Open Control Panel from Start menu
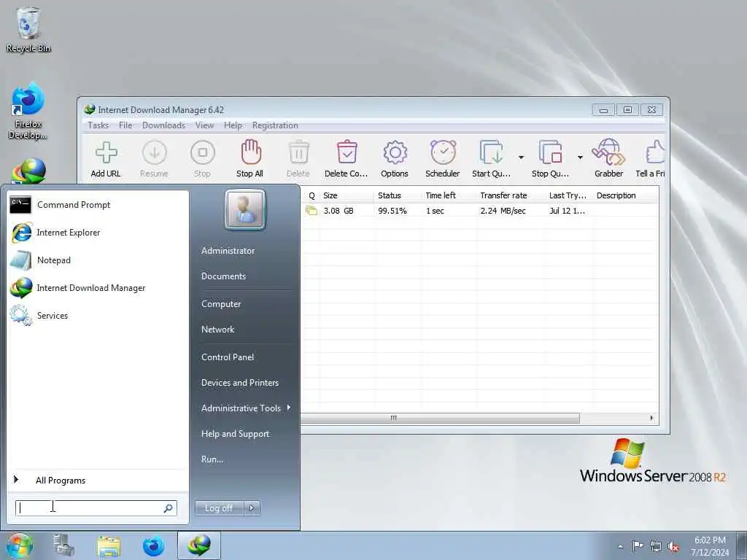747x560 pixels. 228,357
